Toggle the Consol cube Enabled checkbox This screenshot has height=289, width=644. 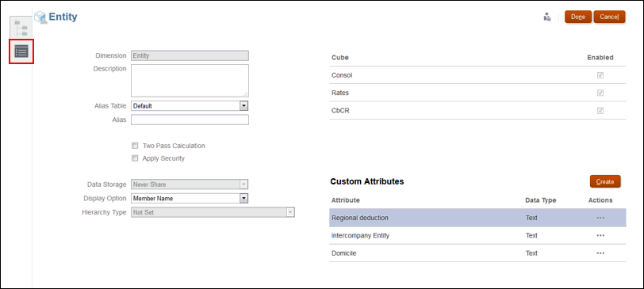(x=600, y=75)
